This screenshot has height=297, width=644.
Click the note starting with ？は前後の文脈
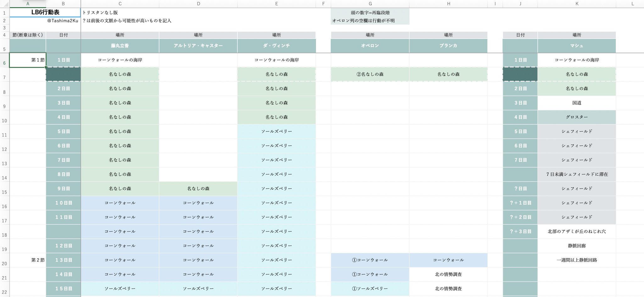pos(127,21)
